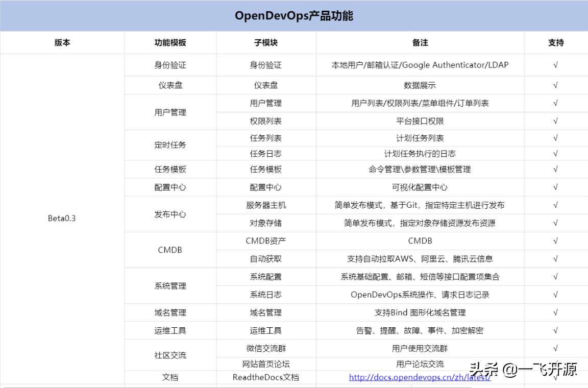The width and height of the screenshot is (588, 388).
Task: Click the 发布中心 function module cell
Action: 170,214
